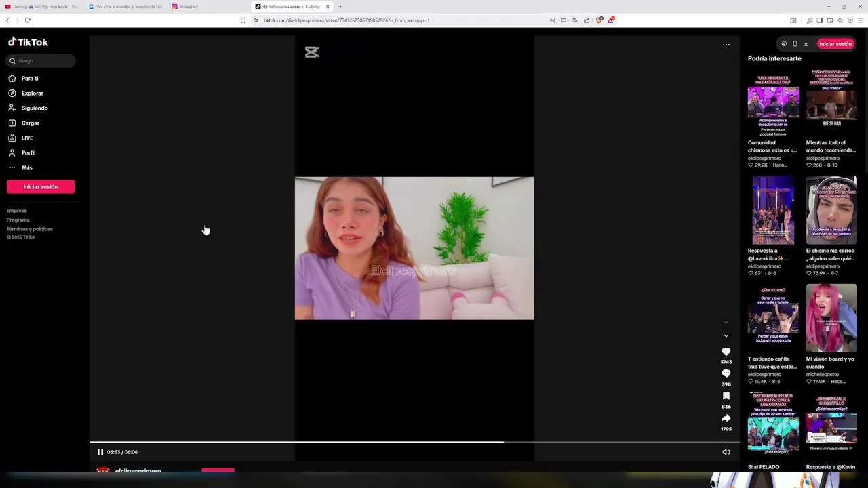Open the 'Mientras todo el mundo recomienda' thumbnail
This screenshot has width=868, height=488.
[x=831, y=102]
